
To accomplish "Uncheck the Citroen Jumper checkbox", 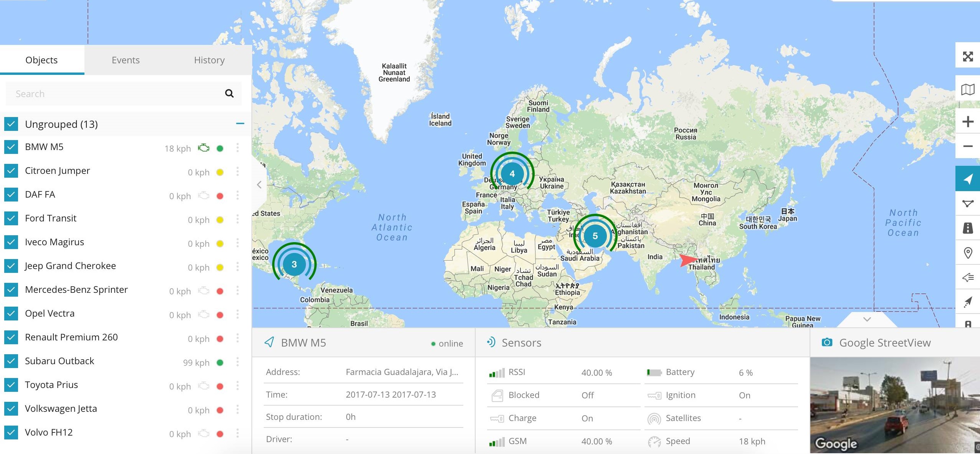I will (x=11, y=171).
